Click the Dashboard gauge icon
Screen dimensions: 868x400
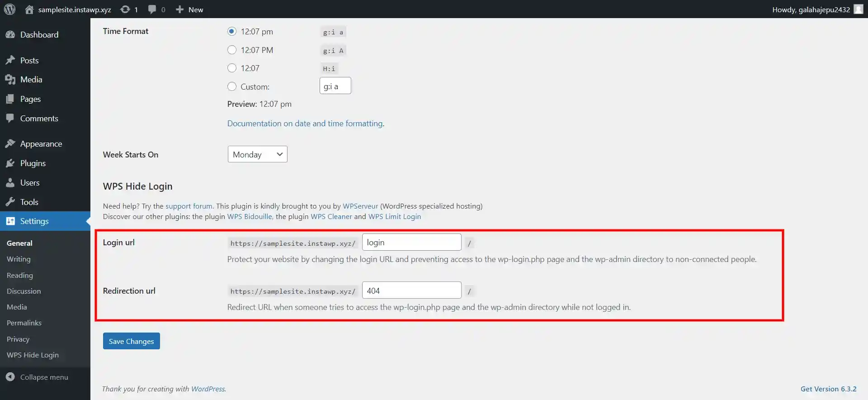coord(10,34)
